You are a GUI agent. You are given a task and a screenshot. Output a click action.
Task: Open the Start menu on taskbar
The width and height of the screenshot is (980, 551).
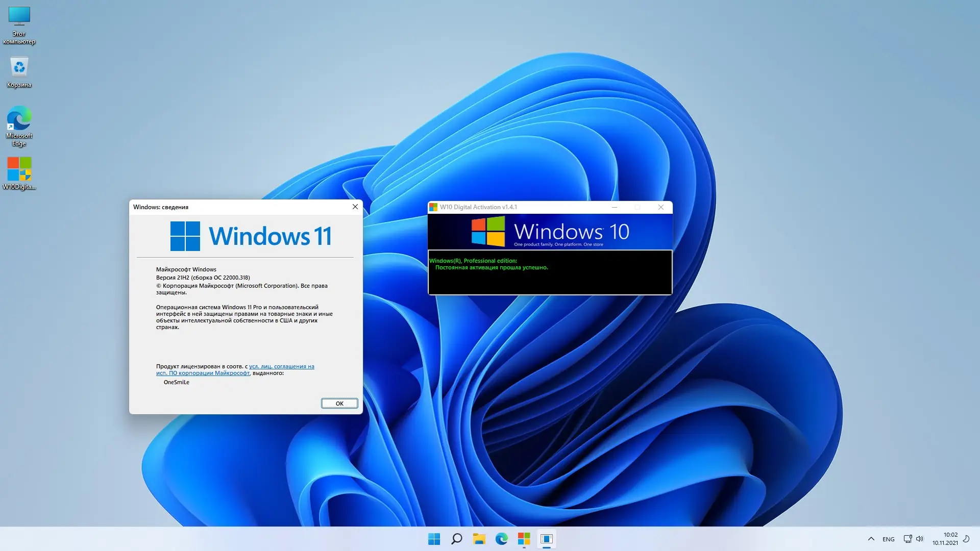pyautogui.click(x=434, y=539)
